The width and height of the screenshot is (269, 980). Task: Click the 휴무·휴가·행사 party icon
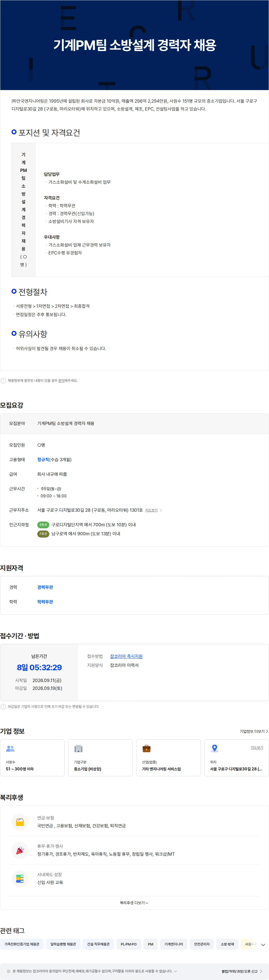[20, 850]
